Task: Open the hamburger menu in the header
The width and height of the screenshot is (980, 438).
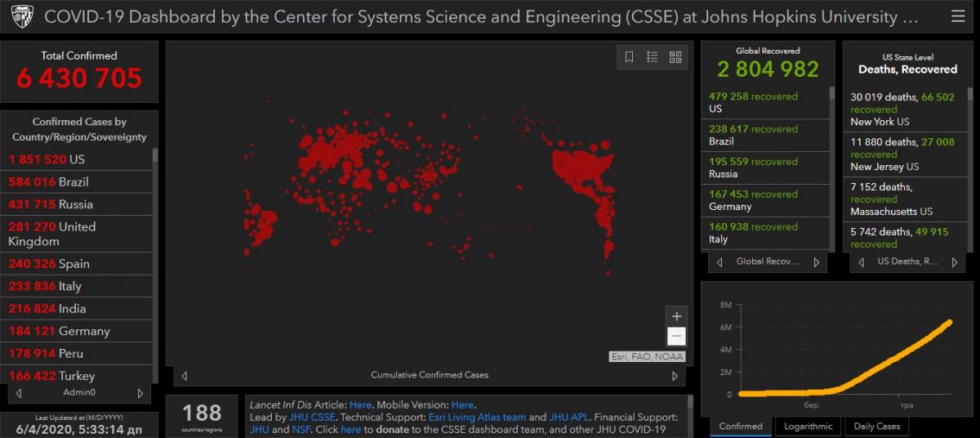Action: tap(957, 16)
